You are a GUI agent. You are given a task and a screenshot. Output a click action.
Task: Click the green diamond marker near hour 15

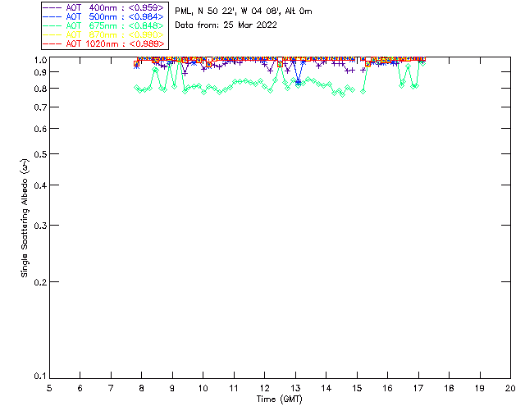click(x=363, y=91)
